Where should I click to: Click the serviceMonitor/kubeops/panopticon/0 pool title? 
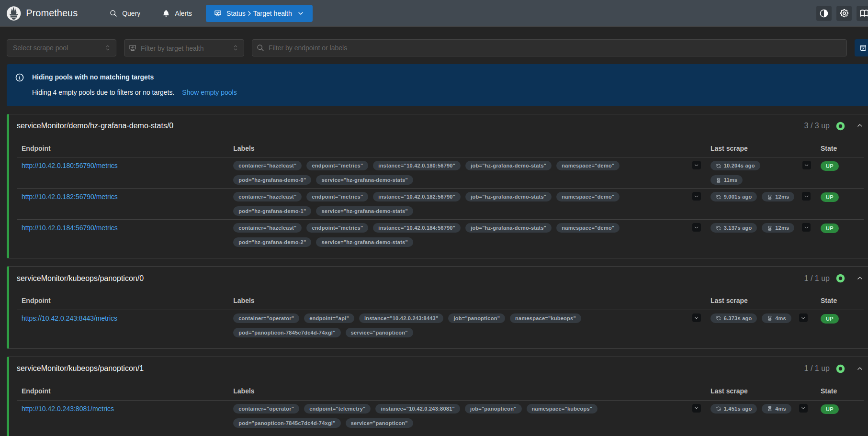pyautogui.click(x=80, y=279)
